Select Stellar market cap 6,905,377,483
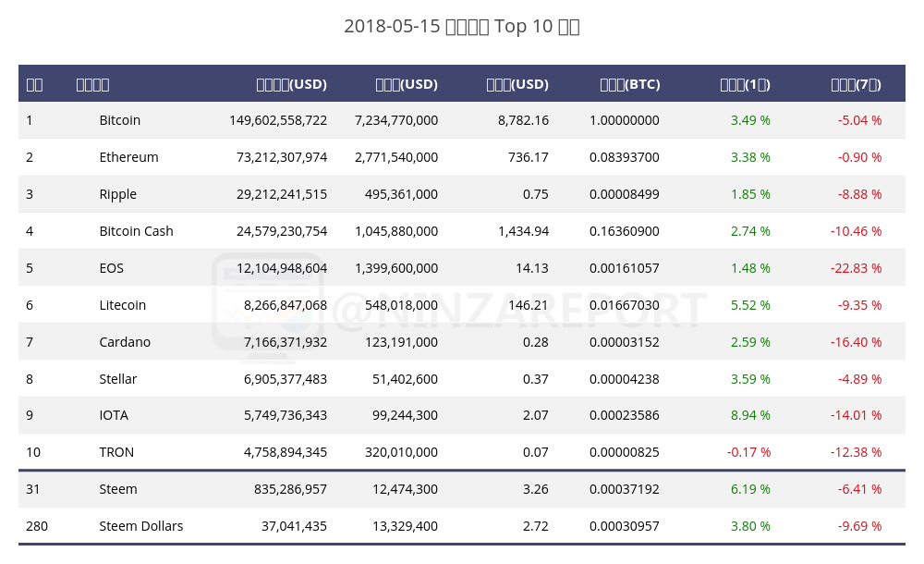This screenshot has width=924, height=564. click(x=286, y=379)
